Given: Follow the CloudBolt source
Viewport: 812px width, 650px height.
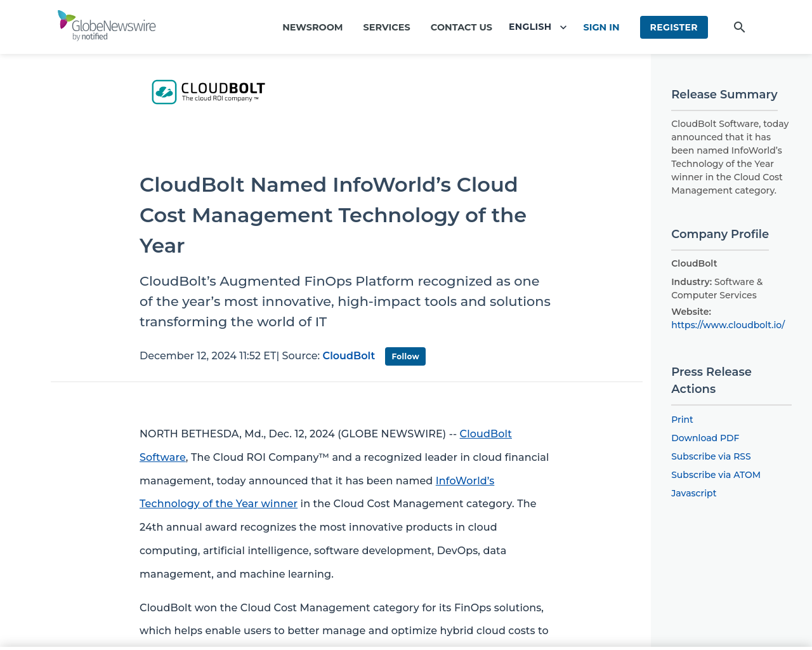Looking at the screenshot, I should [405, 356].
